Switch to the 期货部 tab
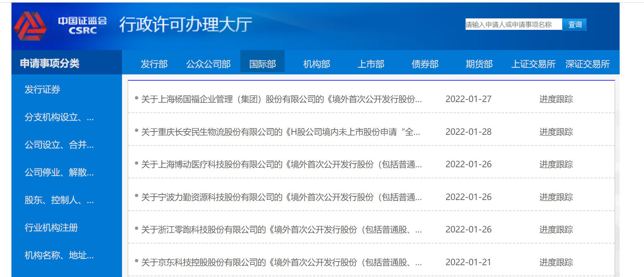 click(x=479, y=64)
